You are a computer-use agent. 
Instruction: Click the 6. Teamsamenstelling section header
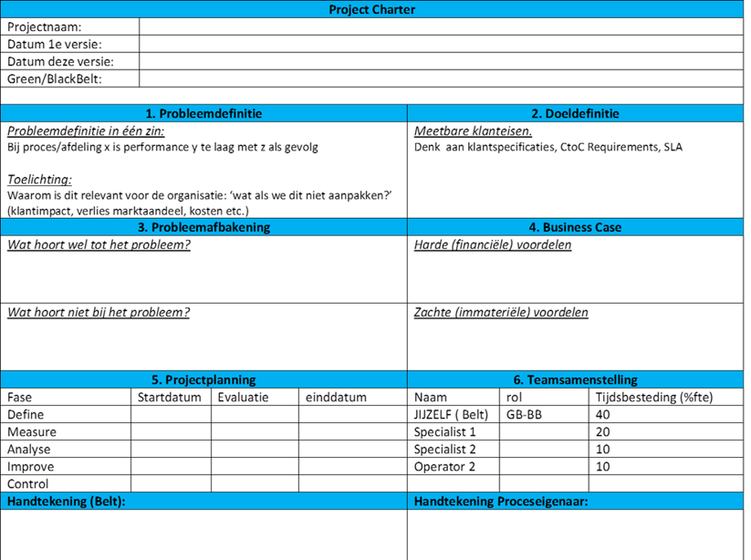pyautogui.click(x=575, y=379)
